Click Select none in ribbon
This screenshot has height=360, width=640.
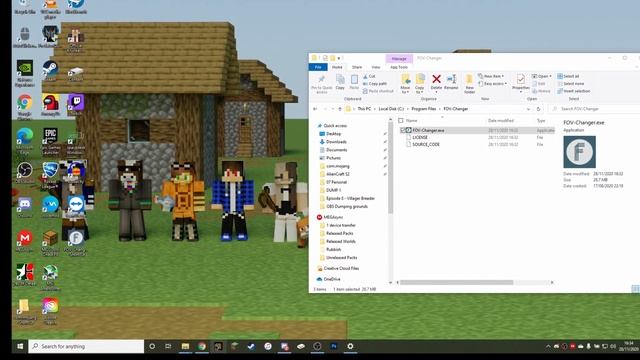pos(571,84)
